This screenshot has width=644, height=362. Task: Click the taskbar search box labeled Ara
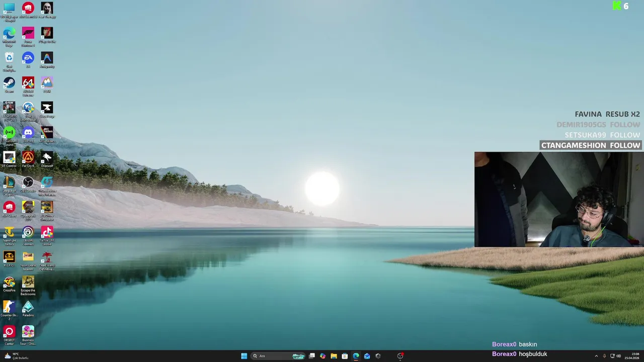[x=278, y=356]
